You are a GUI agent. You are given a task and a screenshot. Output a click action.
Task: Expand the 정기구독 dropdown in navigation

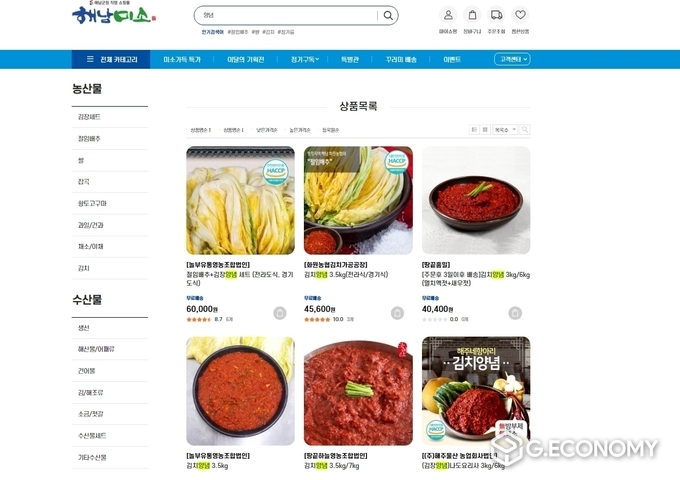(x=305, y=59)
